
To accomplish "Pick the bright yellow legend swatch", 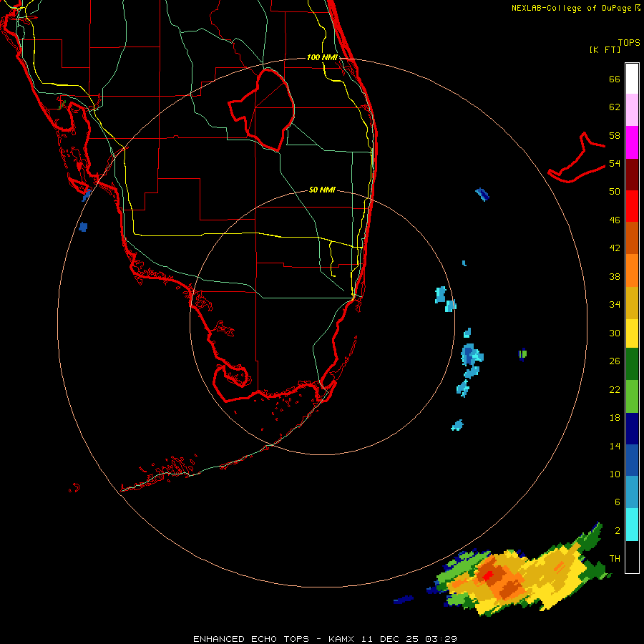I will click(632, 333).
